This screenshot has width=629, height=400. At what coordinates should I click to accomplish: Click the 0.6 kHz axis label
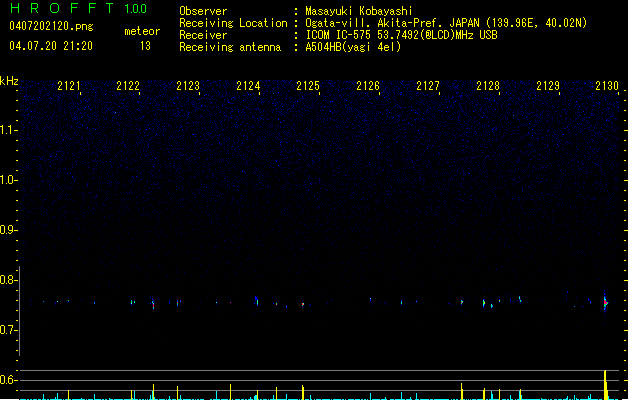click(x=8, y=380)
